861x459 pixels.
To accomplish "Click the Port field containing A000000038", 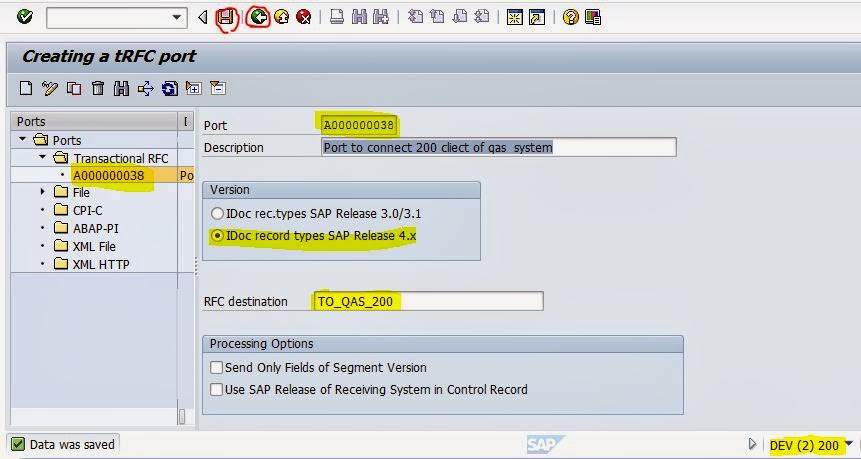I will (x=359, y=125).
